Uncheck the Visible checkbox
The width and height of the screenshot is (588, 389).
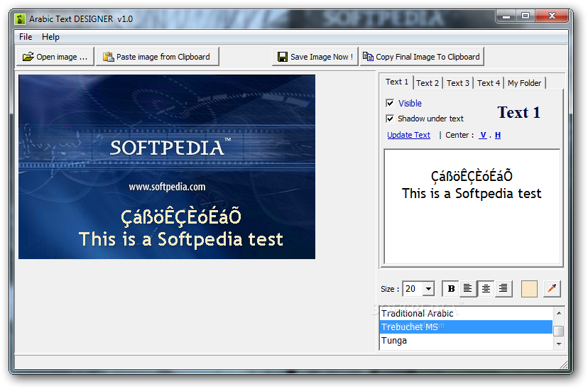click(390, 103)
